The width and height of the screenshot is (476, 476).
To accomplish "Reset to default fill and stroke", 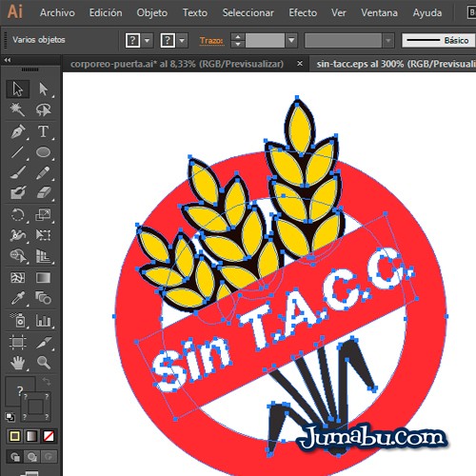I will (10, 417).
